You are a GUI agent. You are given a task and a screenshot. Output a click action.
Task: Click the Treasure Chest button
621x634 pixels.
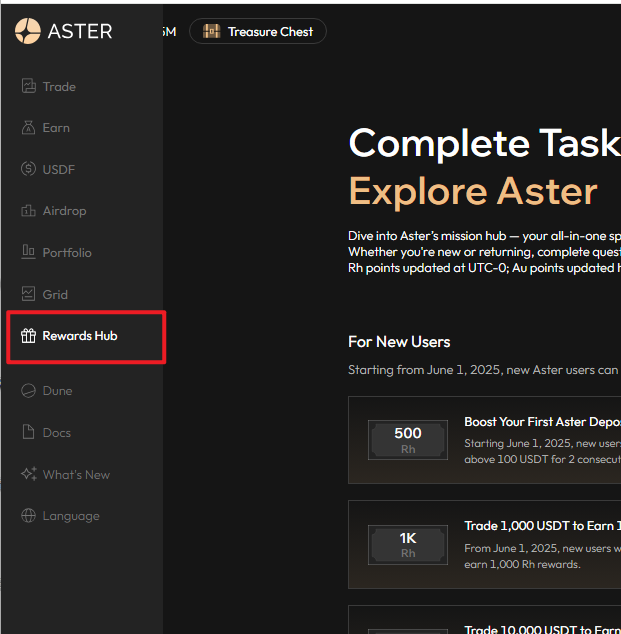[x=258, y=31]
